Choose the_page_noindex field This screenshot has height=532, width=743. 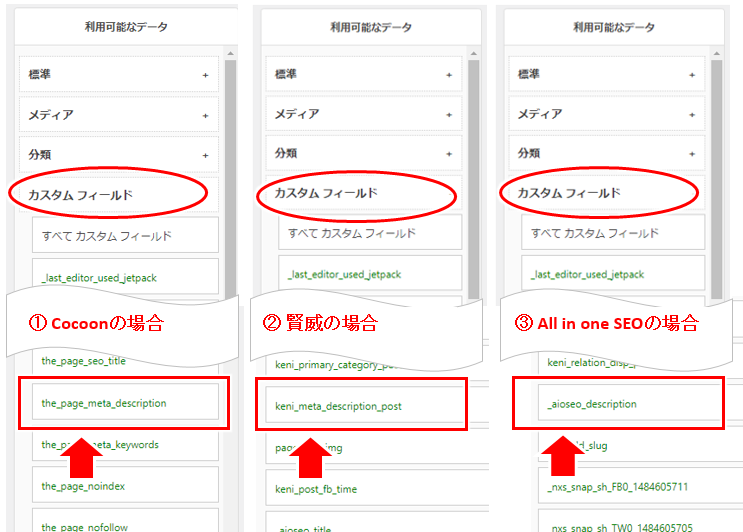125,485
